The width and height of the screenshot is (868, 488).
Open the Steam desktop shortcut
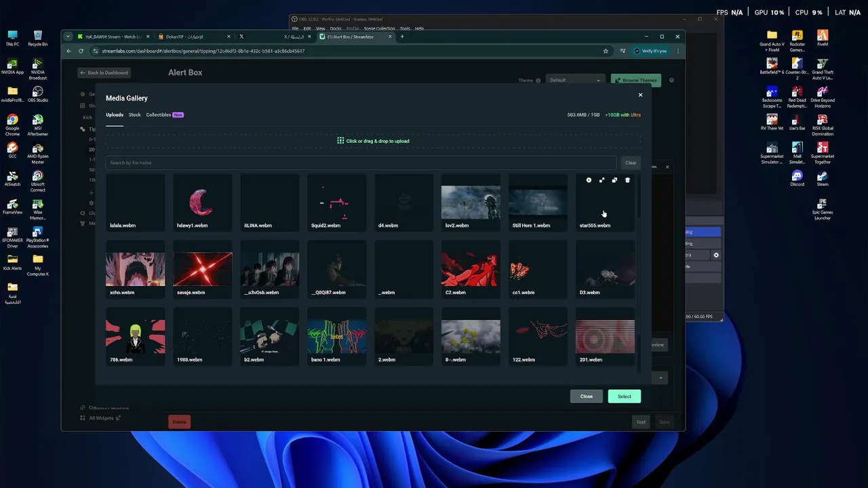pos(823,179)
